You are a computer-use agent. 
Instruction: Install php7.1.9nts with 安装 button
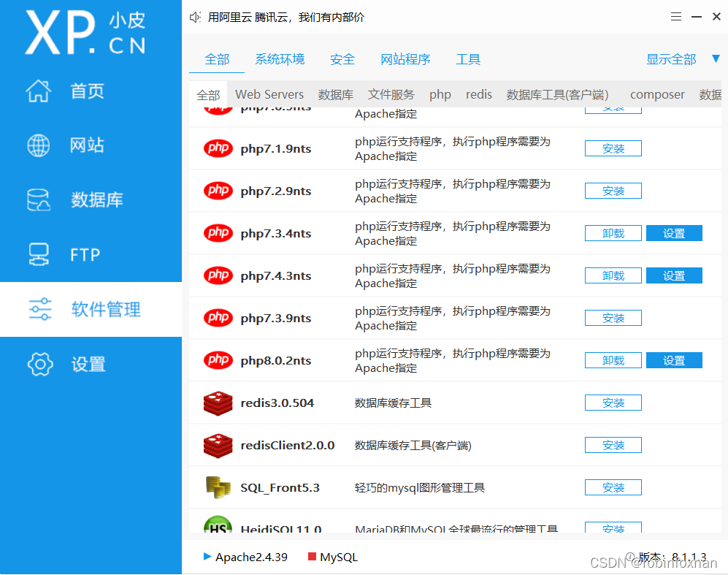point(613,148)
